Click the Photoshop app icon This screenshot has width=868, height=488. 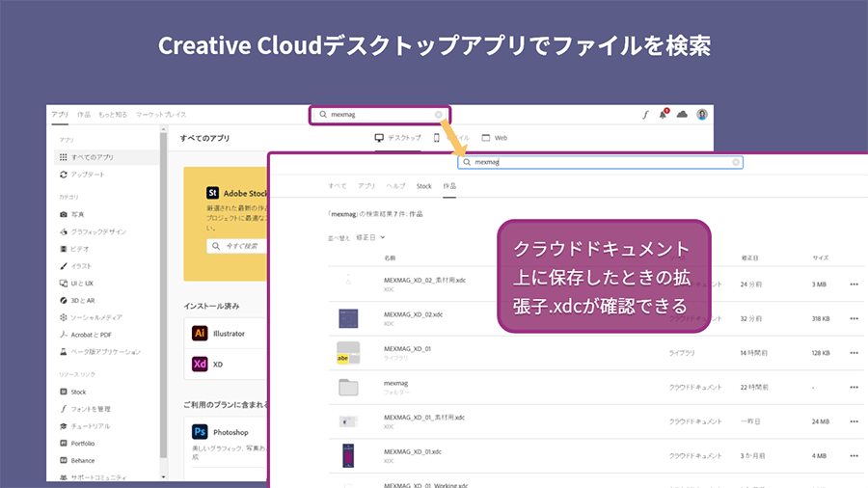(201, 432)
